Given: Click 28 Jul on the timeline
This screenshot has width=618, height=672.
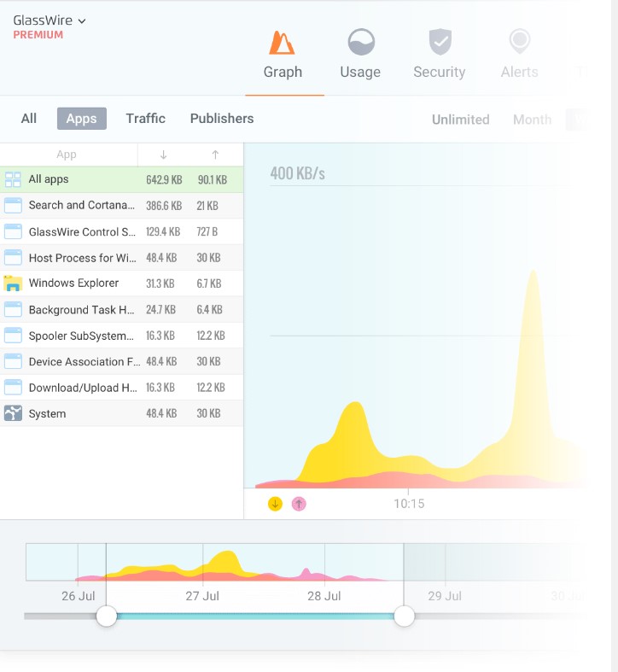Looking at the screenshot, I should [324, 596].
